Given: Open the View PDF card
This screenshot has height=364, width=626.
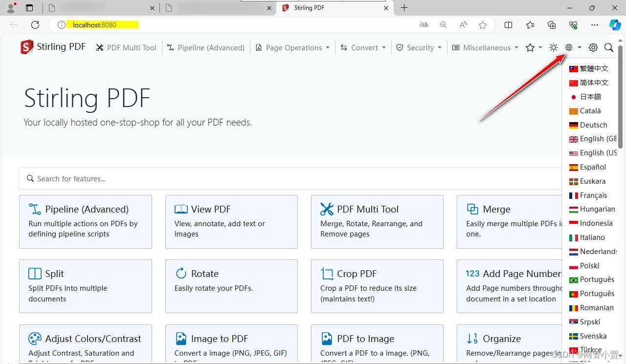Looking at the screenshot, I should (231, 222).
